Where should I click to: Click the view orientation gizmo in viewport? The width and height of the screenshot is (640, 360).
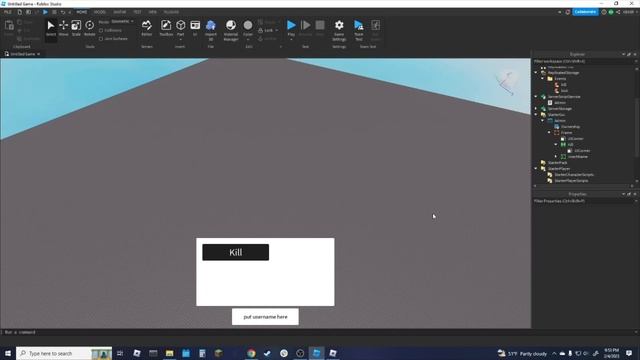click(507, 83)
